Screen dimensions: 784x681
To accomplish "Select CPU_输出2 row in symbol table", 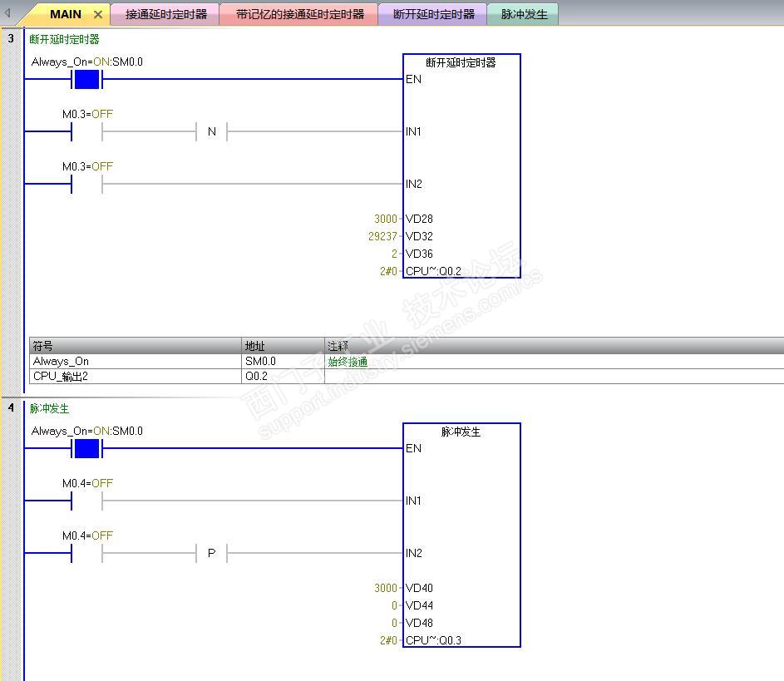I will point(407,377).
